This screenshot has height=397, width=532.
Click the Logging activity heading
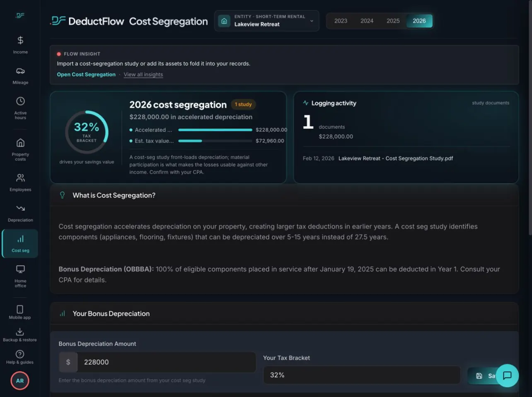334,103
